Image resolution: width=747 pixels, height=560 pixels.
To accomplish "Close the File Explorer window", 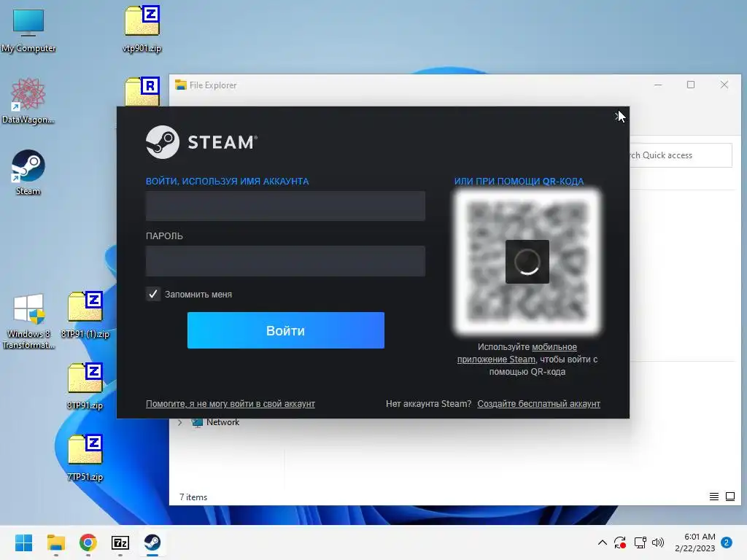I will [724, 85].
